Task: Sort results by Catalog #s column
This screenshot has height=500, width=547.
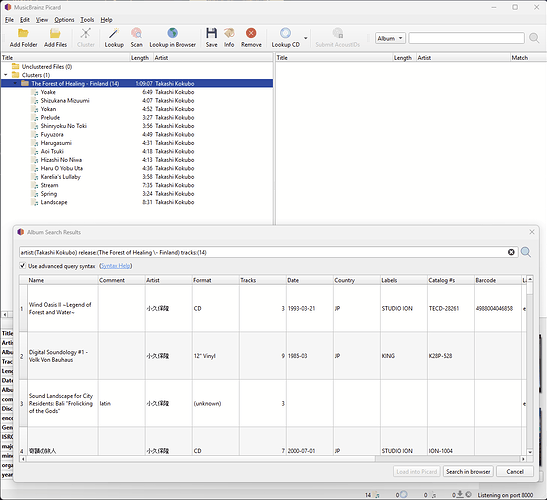Action: click(450, 280)
